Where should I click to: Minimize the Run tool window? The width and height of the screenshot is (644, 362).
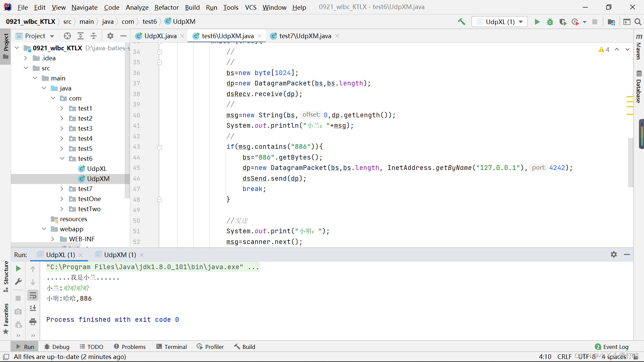click(x=627, y=255)
